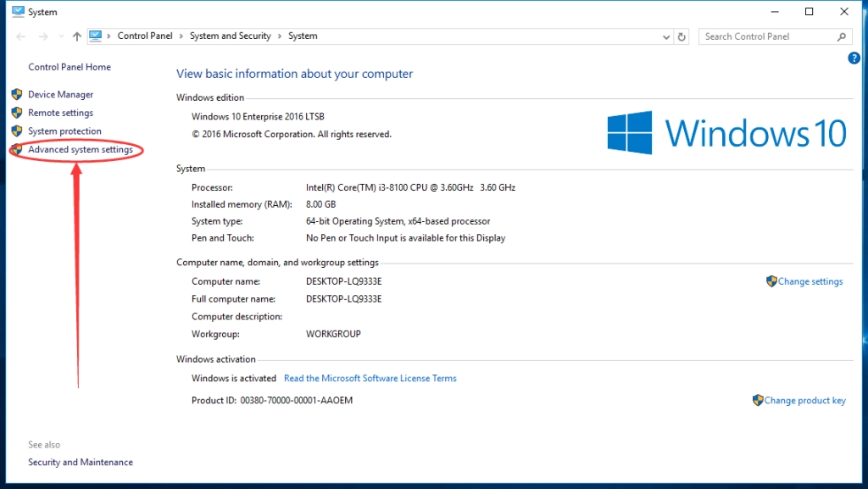
Task: Click Change settings for computer name
Action: [x=810, y=281]
